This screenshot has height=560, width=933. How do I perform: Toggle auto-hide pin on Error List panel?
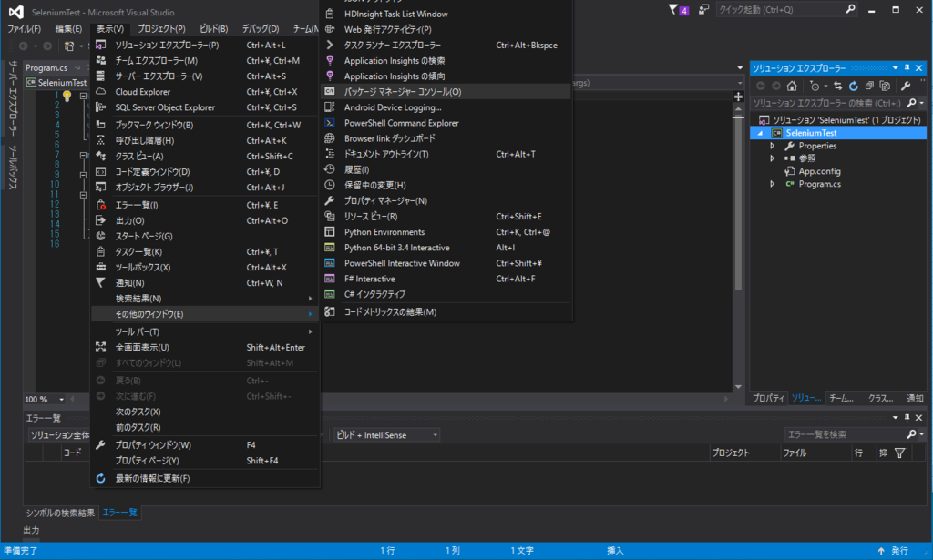tap(907, 417)
